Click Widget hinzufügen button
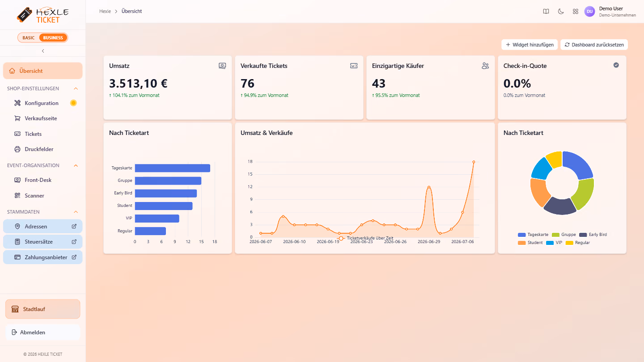 click(530, 45)
